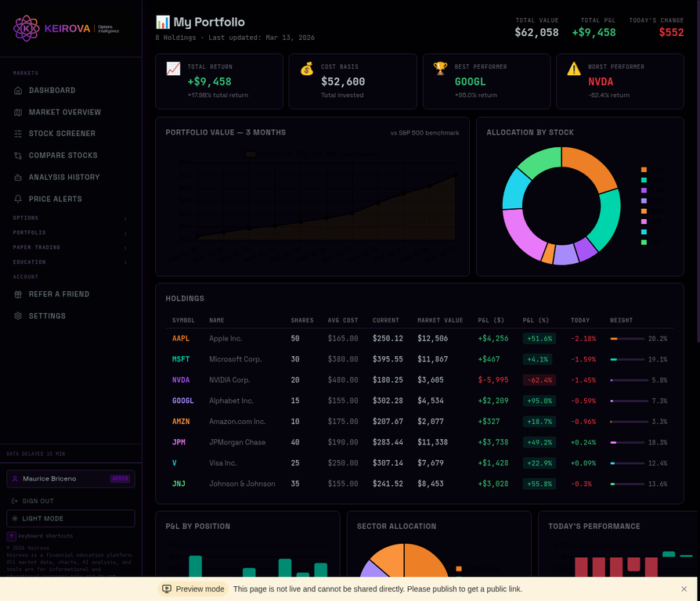Image resolution: width=700 pixels, height=601 pixels.
Task: Click the JNJ green legend swatch
Action: click(x=644, y=243)
